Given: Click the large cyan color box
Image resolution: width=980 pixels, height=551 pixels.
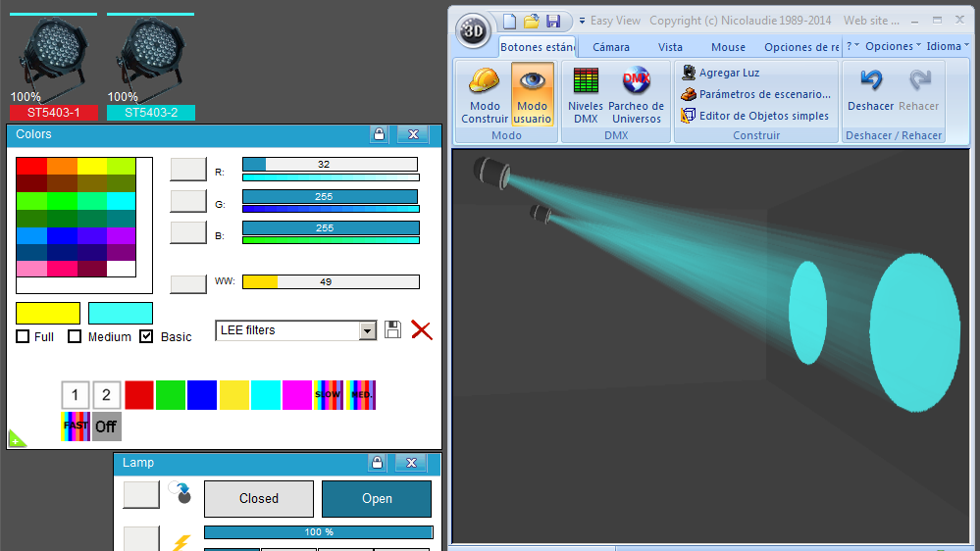Looking at the screenshot, I should pos(121,313).
